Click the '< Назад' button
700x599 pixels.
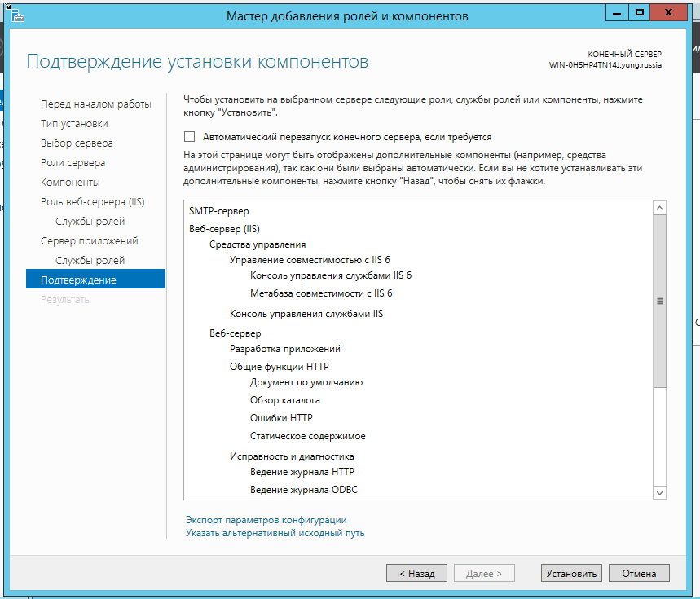pyautogui.click(x=416, y=573)
